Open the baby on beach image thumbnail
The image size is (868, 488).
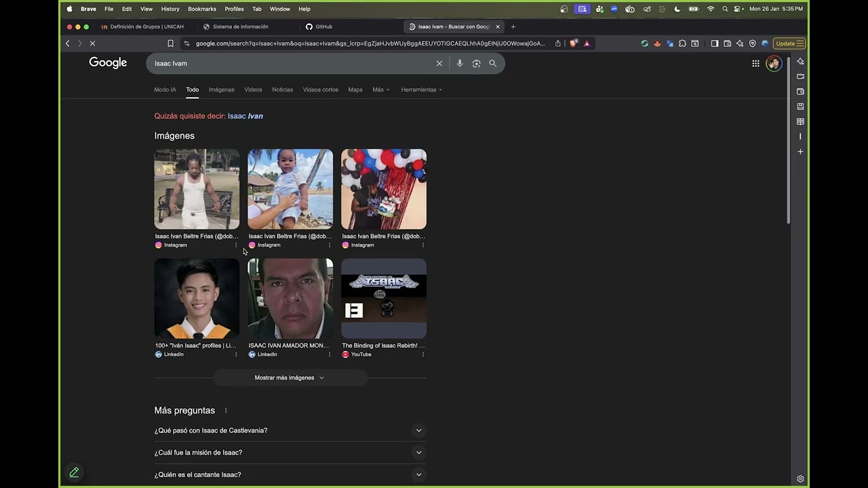click(x=290, y=189)
